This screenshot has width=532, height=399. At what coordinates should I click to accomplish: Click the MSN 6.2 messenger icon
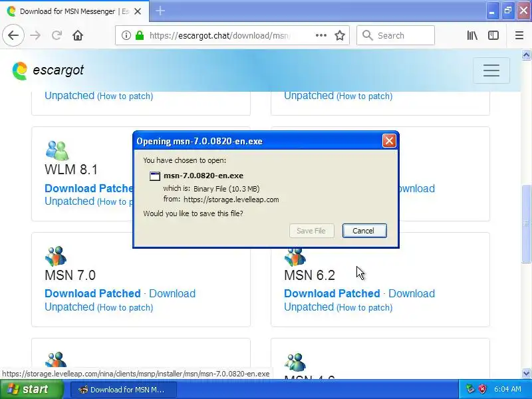[295, 257]
